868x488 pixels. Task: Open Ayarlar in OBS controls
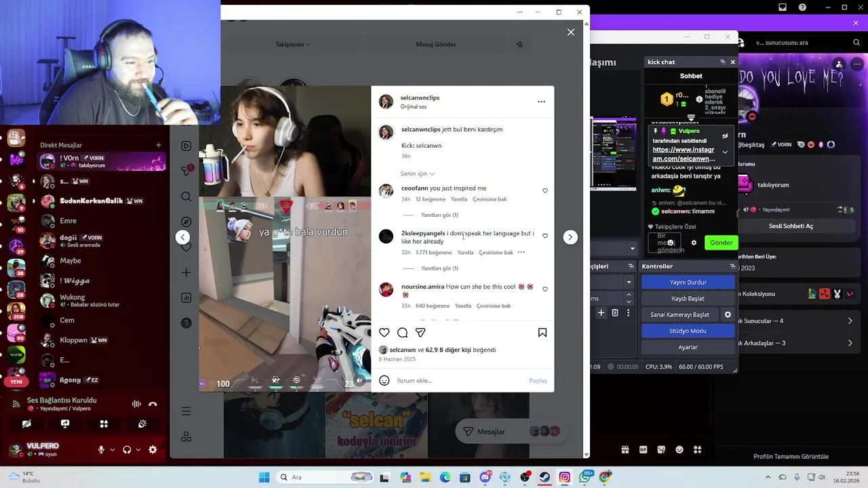click(688, 347)
